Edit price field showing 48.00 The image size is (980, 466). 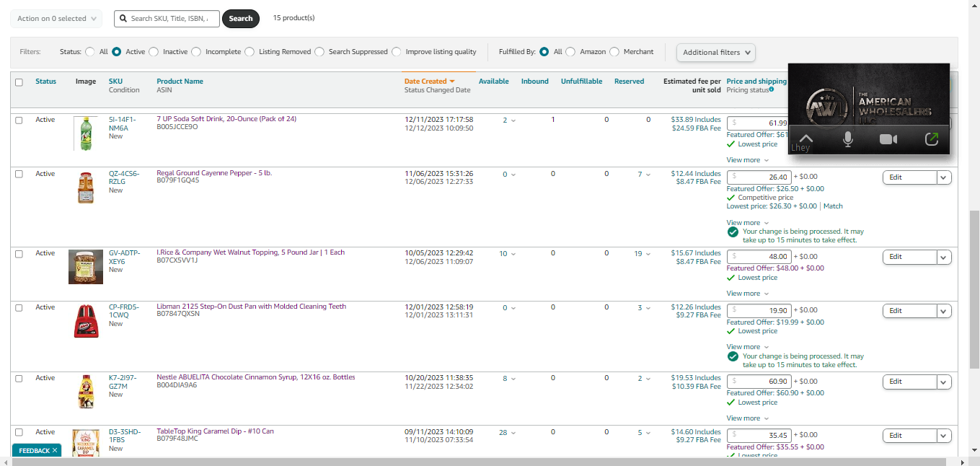click(x=759, y=257)
